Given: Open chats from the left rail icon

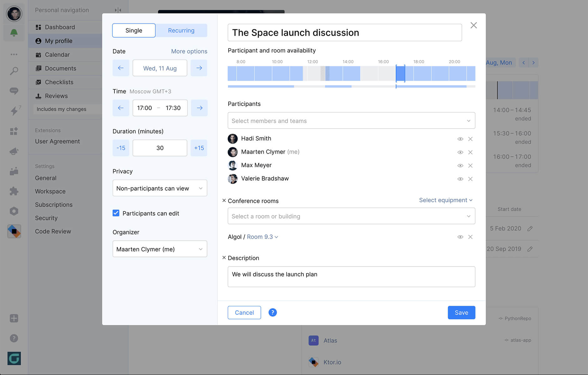Looking at the screenshot, I should (x=14, y=91).
